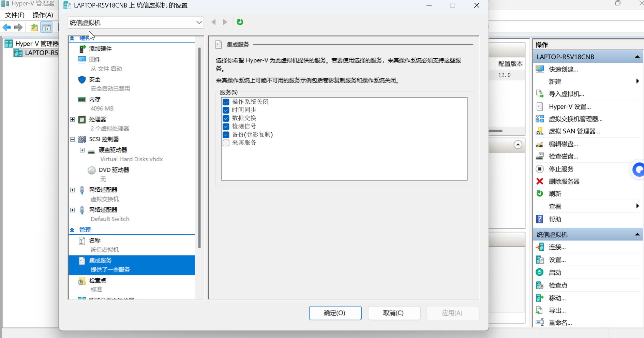
Task: Collapse the LAPTOP-R5V18CNB actions section
Action: [x=637, y=57]
